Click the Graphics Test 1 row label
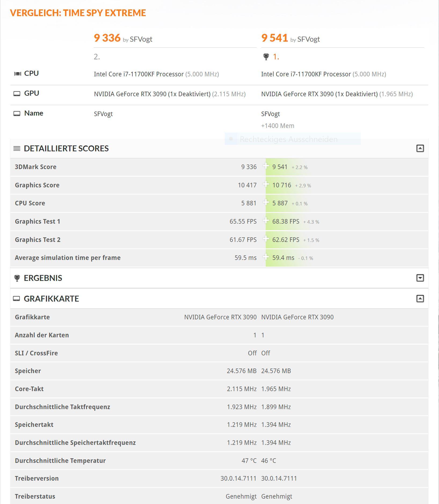The image size is (439, 504). click(38, 221)
